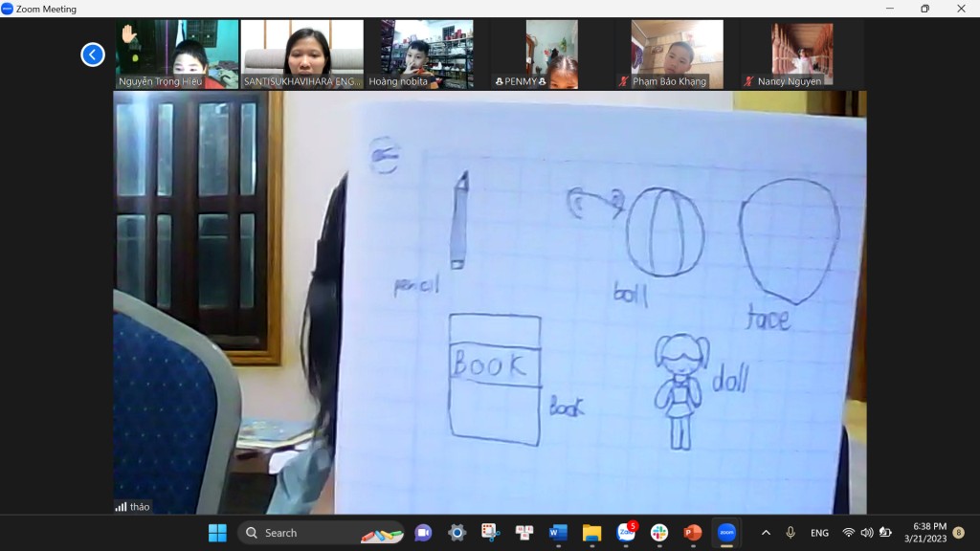
Task: Open the Settings gear in the taskbar
Action: 457,533
